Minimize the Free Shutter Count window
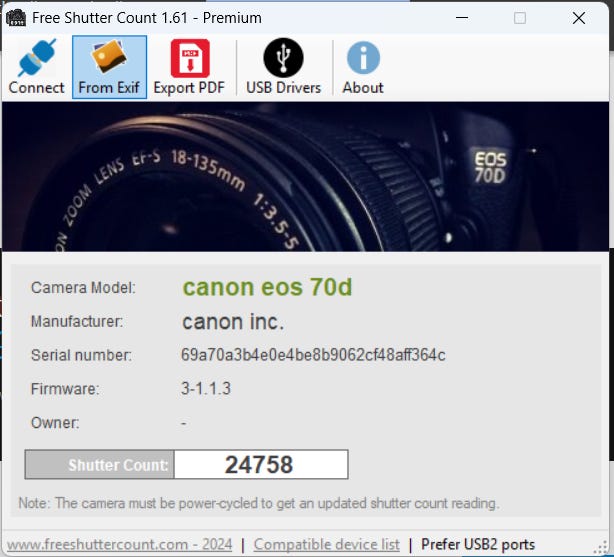The height and width of the screenshot is (557, 614). coord(462,18)
